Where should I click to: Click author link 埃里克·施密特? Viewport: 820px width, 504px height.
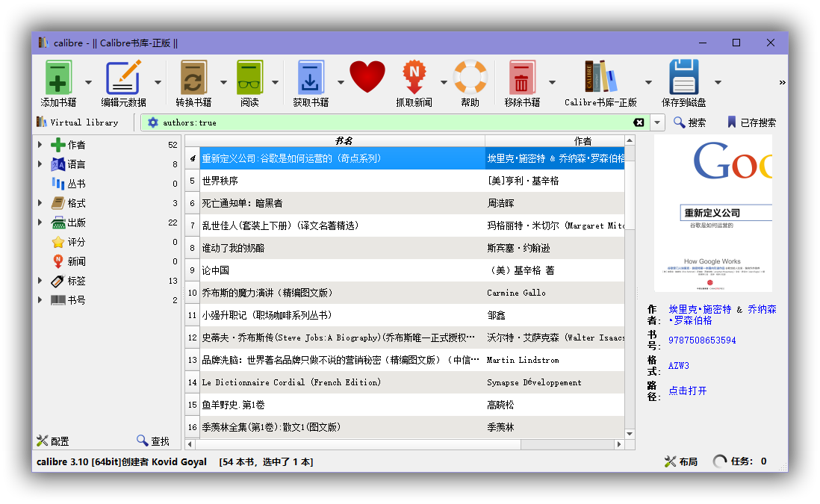coord(700,309)
